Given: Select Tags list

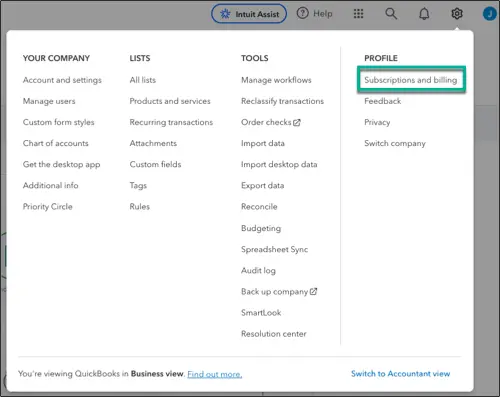Looking at the screenshot, I should click(x=138, y=186).
